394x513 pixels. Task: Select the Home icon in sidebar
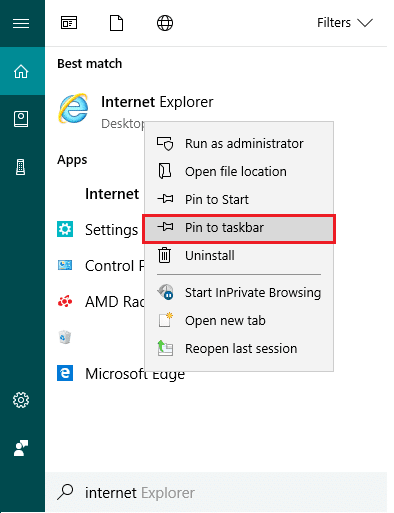tap(21, 71)
